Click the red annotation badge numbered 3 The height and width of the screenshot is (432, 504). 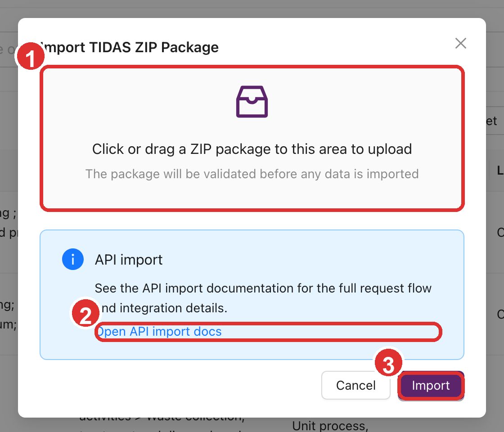389,362
